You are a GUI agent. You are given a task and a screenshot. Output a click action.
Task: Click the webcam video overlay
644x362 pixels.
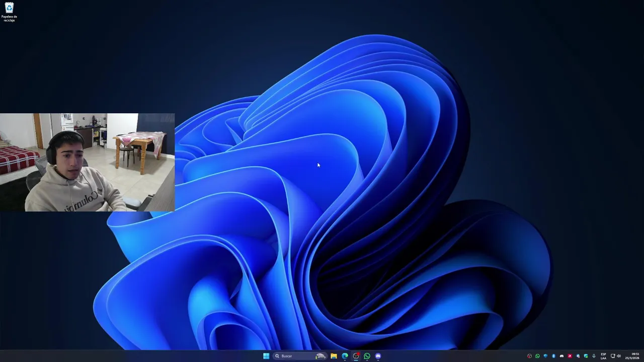tap(87, 162)
